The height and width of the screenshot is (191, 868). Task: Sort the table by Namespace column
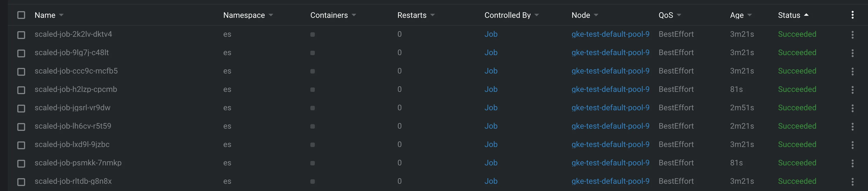(244, 15)
